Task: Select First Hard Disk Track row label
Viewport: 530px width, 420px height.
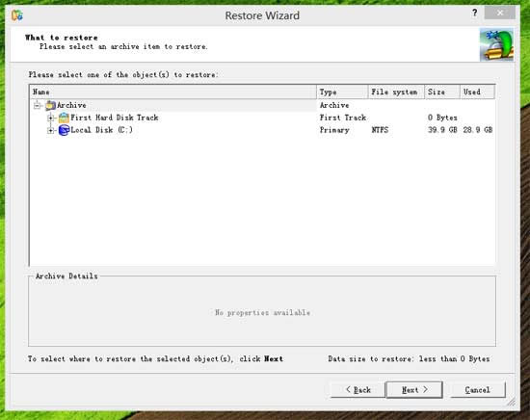Action: pos(115,118)
